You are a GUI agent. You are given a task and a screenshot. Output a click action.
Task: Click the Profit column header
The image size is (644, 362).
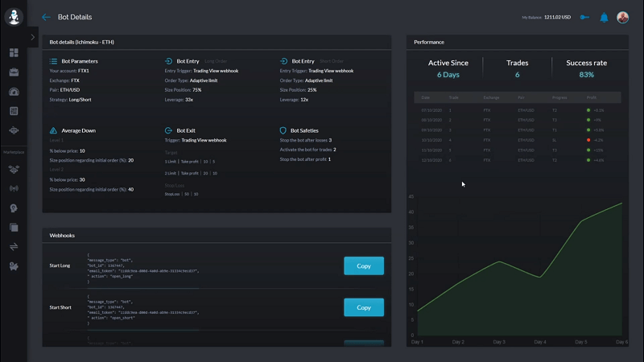(592, 97)
